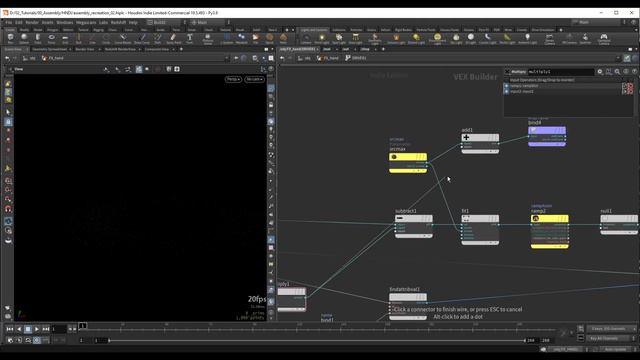This screenshot has width=640, height=360.
Task: Add a Camera from the lights shelf
Action: coord(306,39)
